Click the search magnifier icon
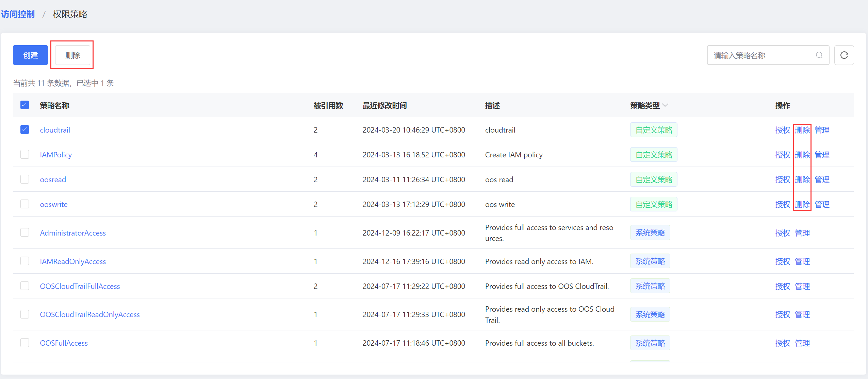868x379 pixels. tap(819, 55)
